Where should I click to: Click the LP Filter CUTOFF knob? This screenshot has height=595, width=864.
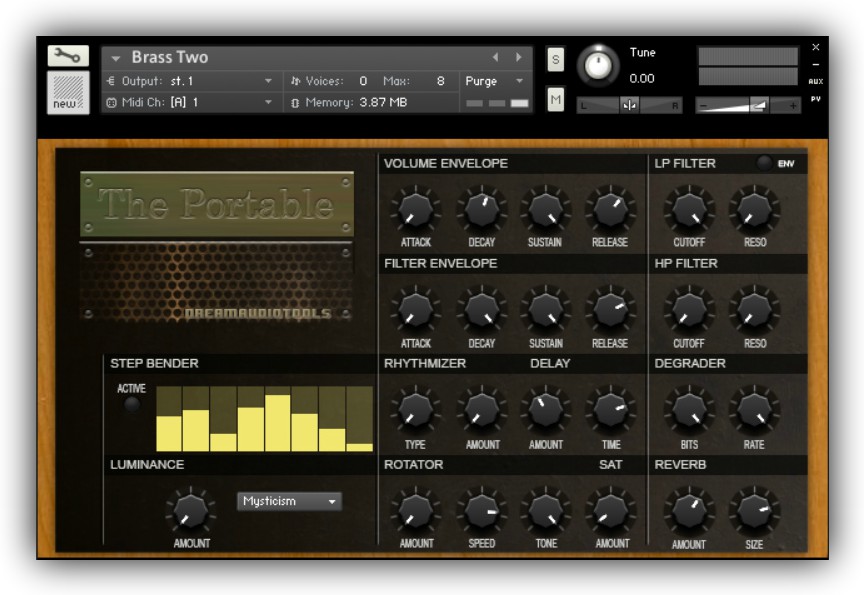point(689,210)
